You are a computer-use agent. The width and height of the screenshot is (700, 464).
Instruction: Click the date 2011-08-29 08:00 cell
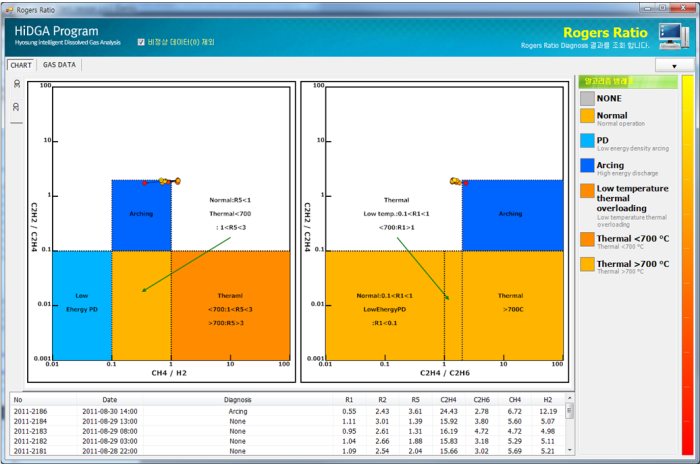[110, 431]
